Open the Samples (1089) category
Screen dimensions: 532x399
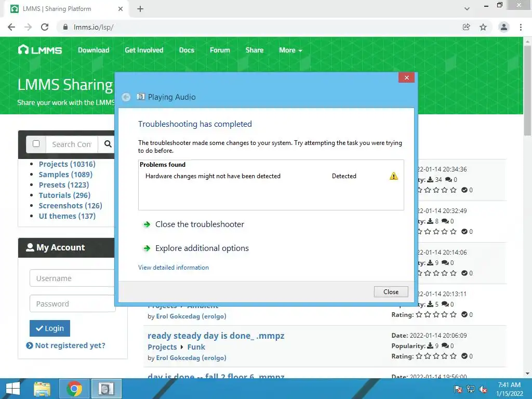65,175
